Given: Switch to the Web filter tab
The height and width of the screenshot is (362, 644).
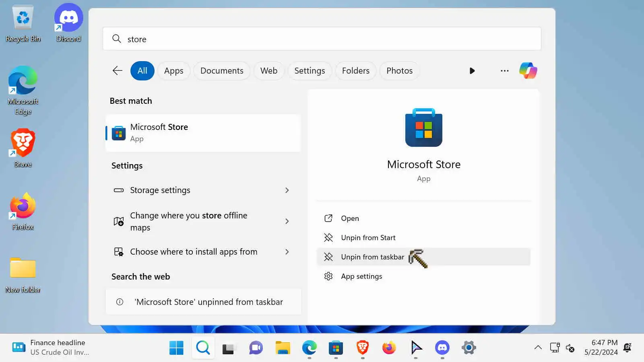Looking at the screenshot, I should pos(269,71).
